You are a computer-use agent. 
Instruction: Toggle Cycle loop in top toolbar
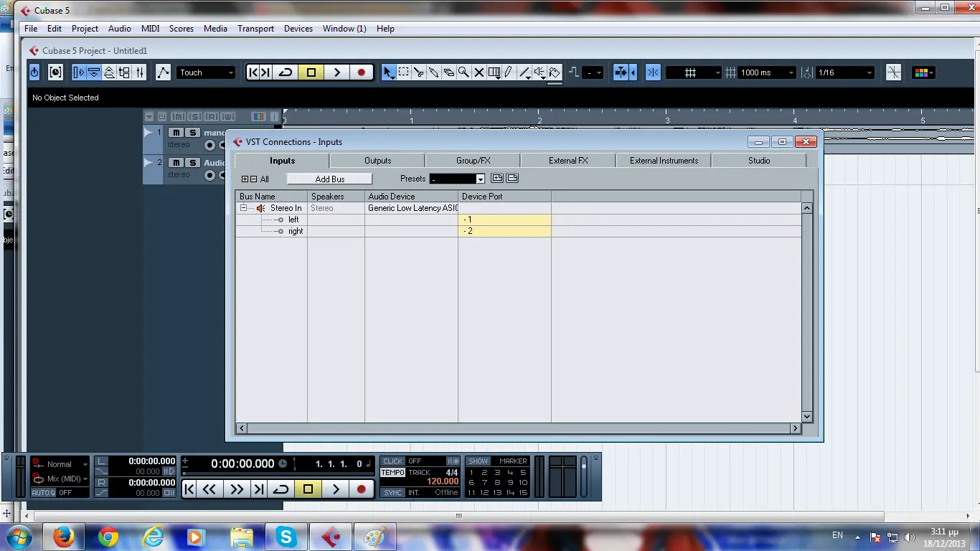(x=286, y=72)
